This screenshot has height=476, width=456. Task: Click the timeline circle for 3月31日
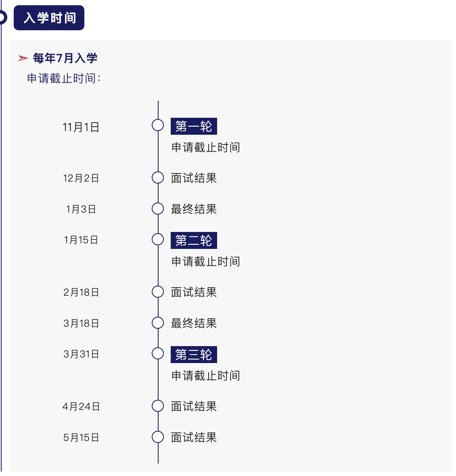[158, 353]
